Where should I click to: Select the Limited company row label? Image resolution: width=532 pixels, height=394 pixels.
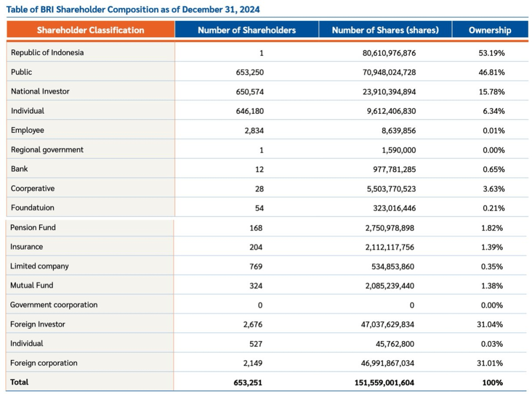click(39, 266)
